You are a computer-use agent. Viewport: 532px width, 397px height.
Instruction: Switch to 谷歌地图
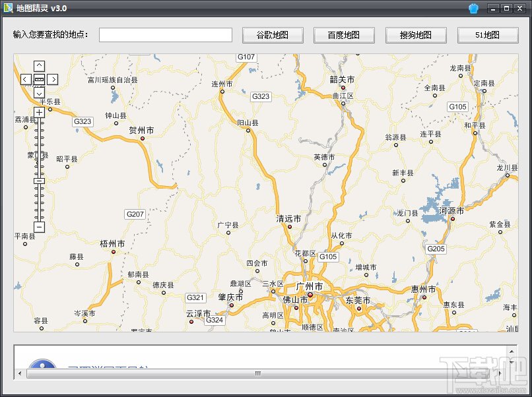coord(273,35)
